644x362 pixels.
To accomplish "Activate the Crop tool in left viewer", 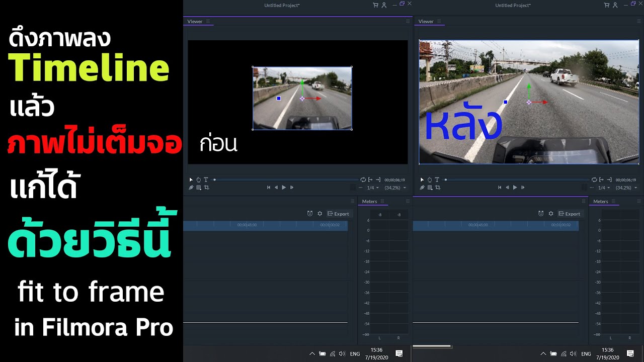I will (206, 188).
